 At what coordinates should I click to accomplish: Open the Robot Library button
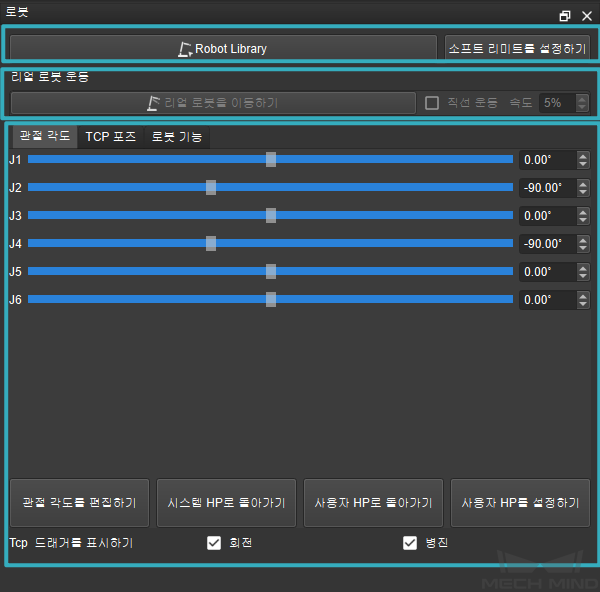223,48
